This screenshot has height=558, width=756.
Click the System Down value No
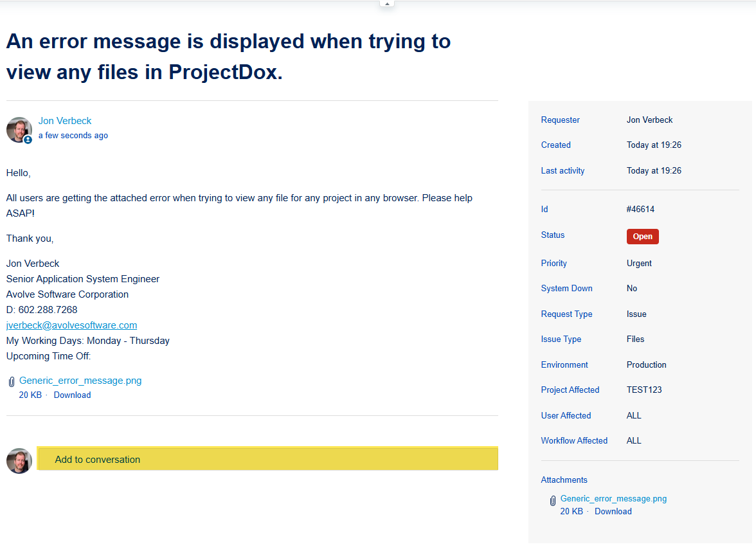point(631,289)
